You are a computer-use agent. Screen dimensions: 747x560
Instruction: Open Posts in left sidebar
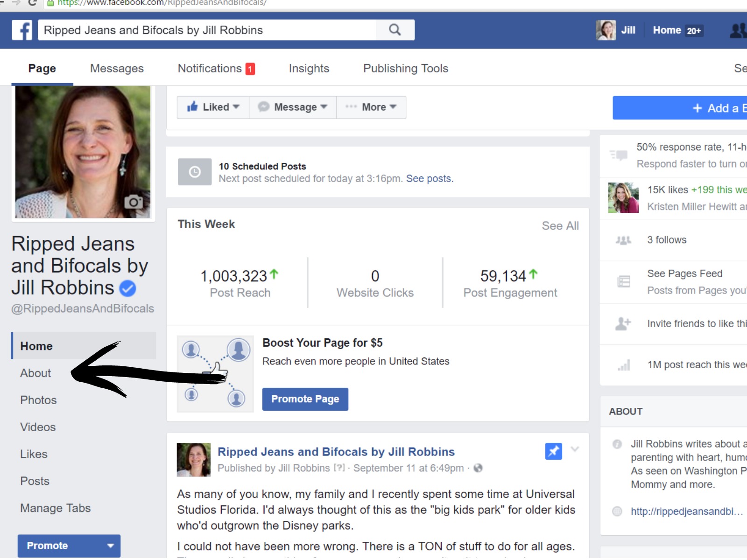(x=35, y=481)
